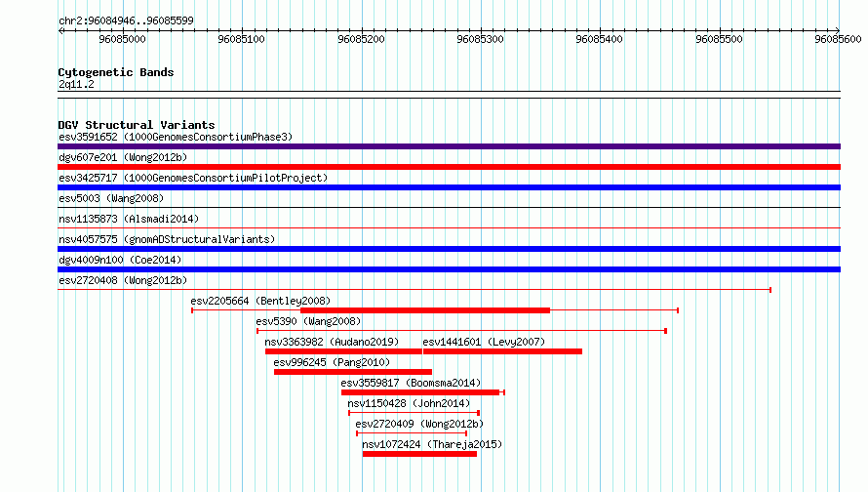Click ruler position 96085100
Image resolution: width=868 pixels, height=492 pixels.
(241, 39)
